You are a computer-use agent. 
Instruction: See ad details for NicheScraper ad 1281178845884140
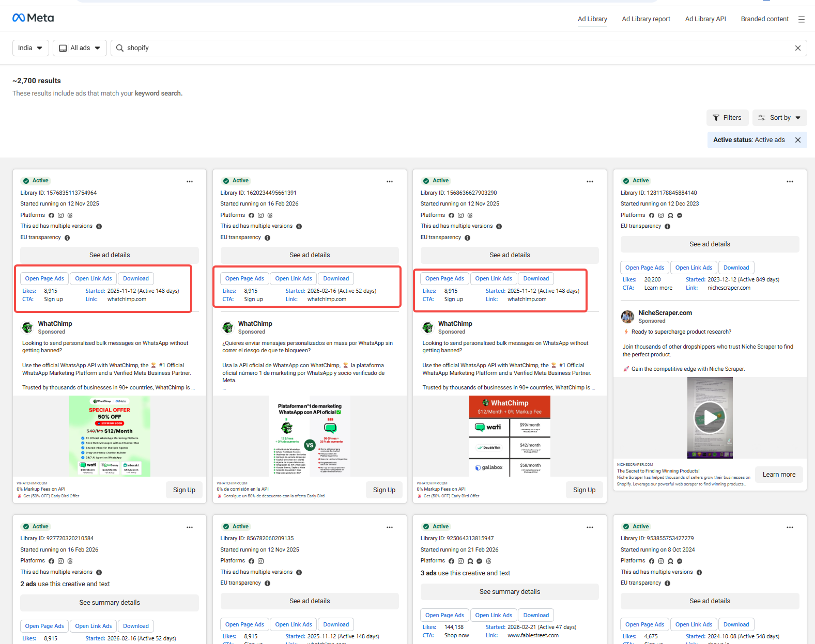[x=710, y=244]
